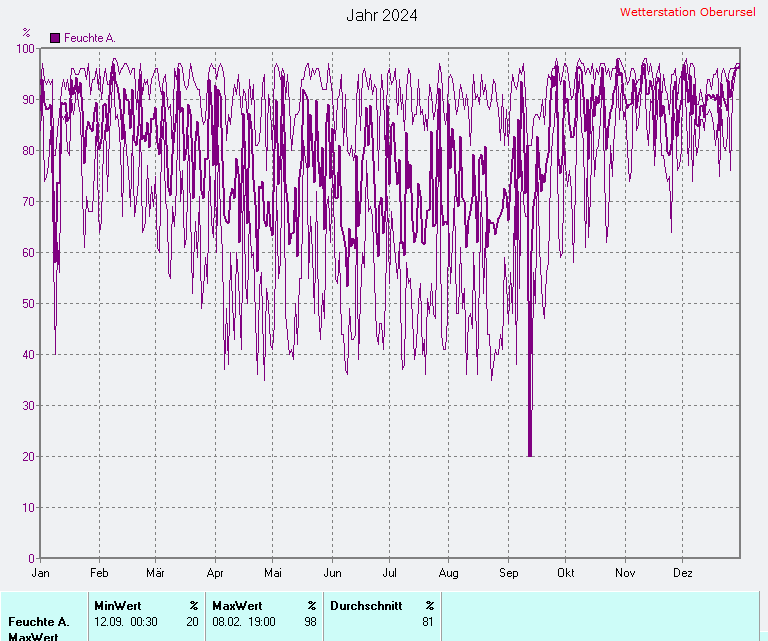Viewport: 768px width, 641px height.
Task: Click the 'Feuchte A.' row label in table
Action: tap(39, 622)
